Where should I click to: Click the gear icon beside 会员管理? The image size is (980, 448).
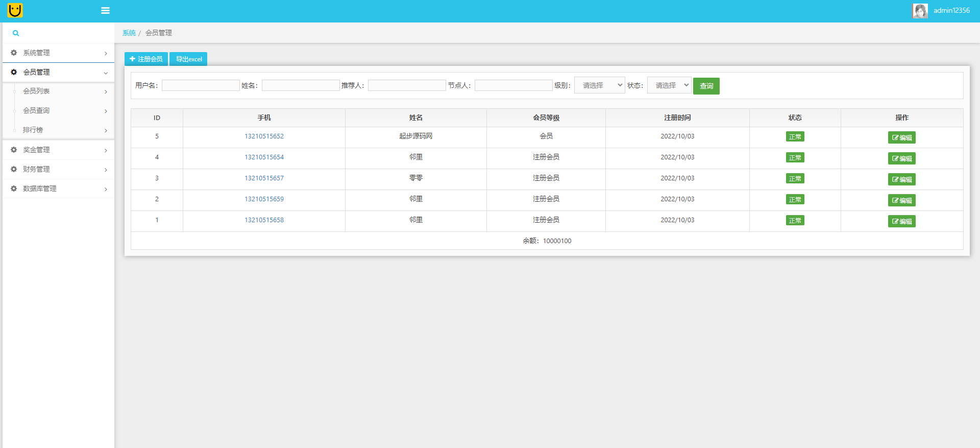14,72
